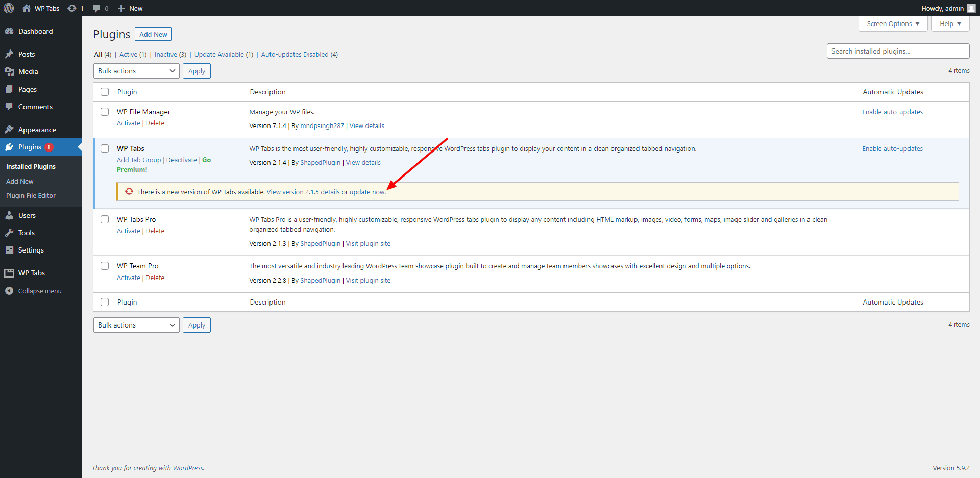Click the Dashboard icon in sidebar
Image resolution: width=980 pixels, height=478 pixels.
(x=9, y=31)
